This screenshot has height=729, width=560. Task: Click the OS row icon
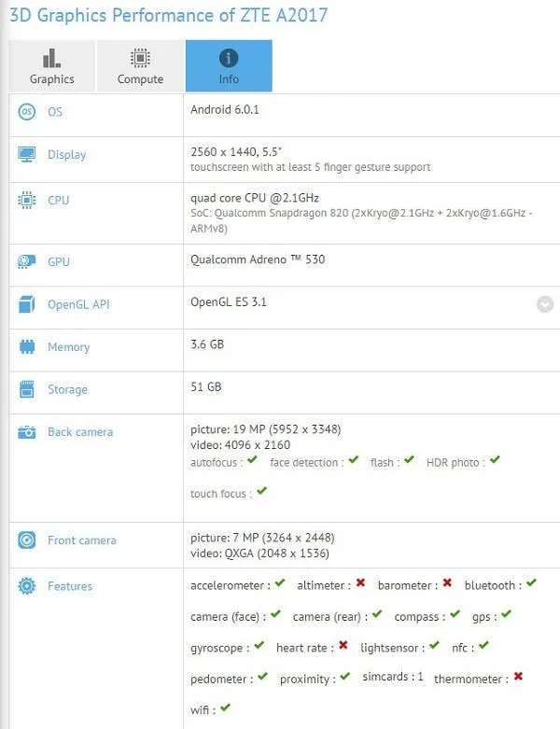click(26, 112)
